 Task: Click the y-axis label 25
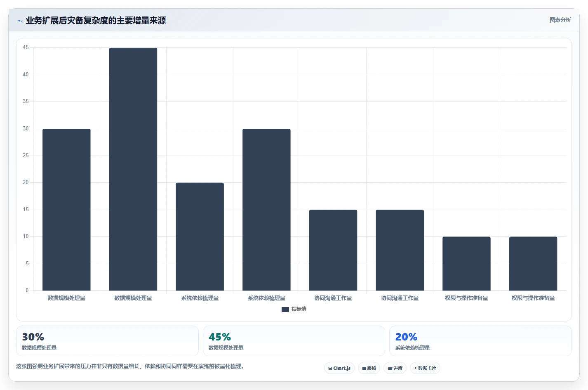point(26,156)
